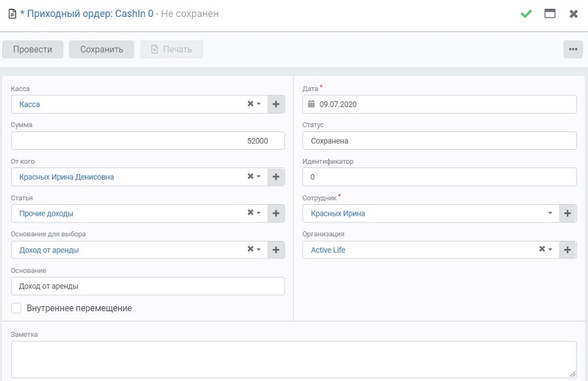
Task: Focus the Сумма field with 52000
Action: point(148,141)
